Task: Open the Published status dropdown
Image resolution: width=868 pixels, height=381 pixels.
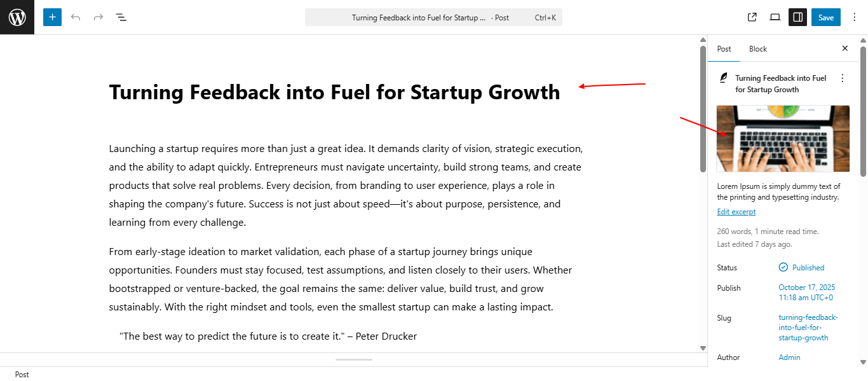Action: [802, 268]
